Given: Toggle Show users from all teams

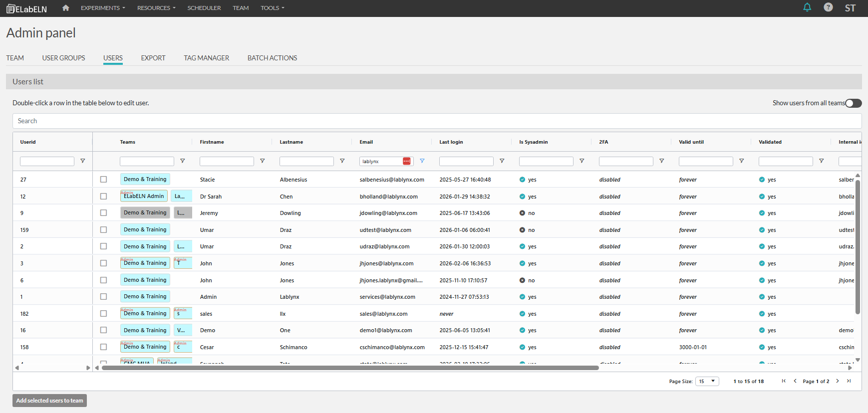Looking at the screenshot, I should pyautogui.click(x=853, y=103).
